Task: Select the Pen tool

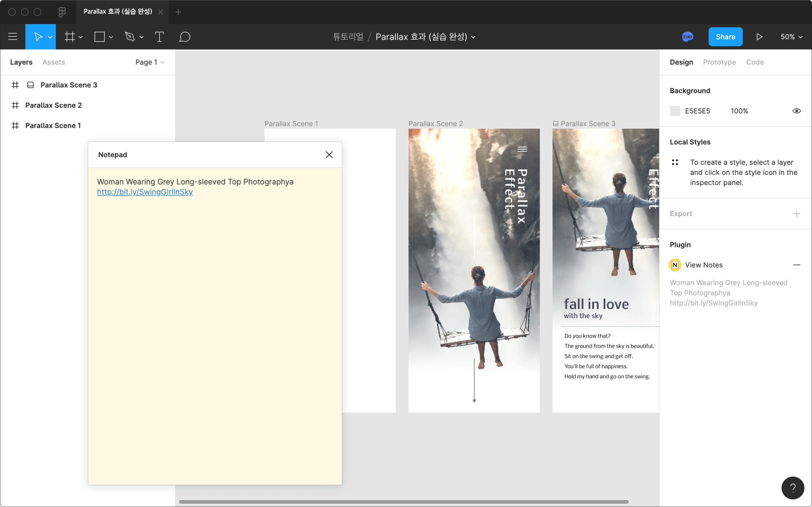Action: (130, 36)
